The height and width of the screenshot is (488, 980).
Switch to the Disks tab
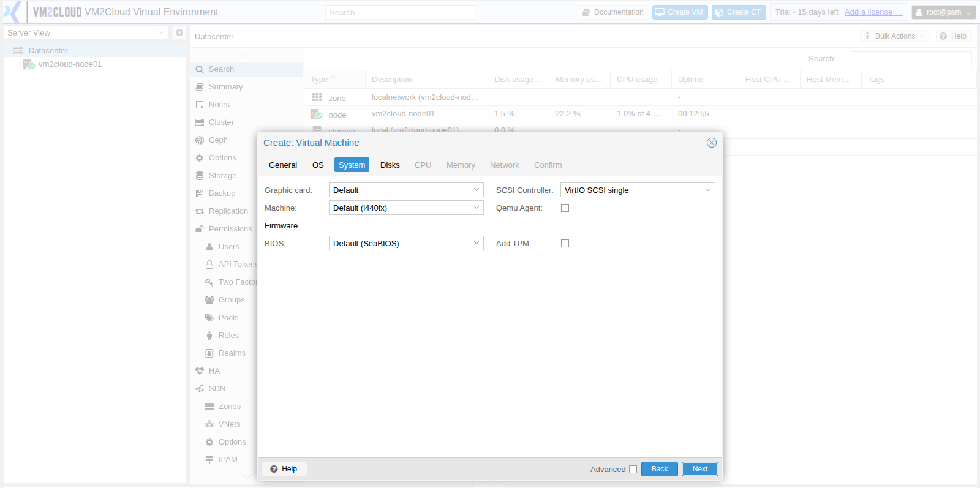[x=390, y=165]
